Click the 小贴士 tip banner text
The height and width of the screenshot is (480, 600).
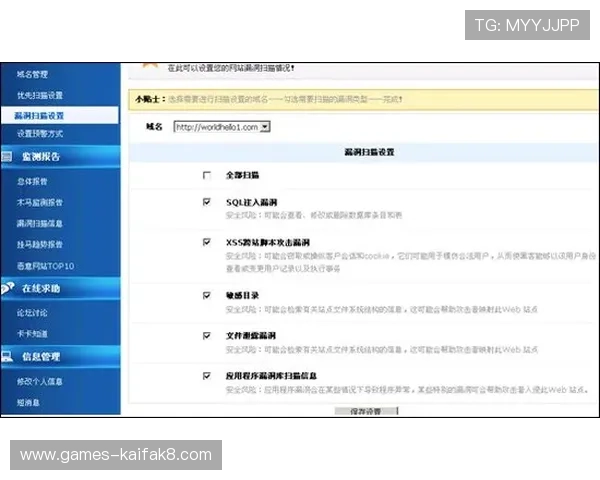point(269,99)
